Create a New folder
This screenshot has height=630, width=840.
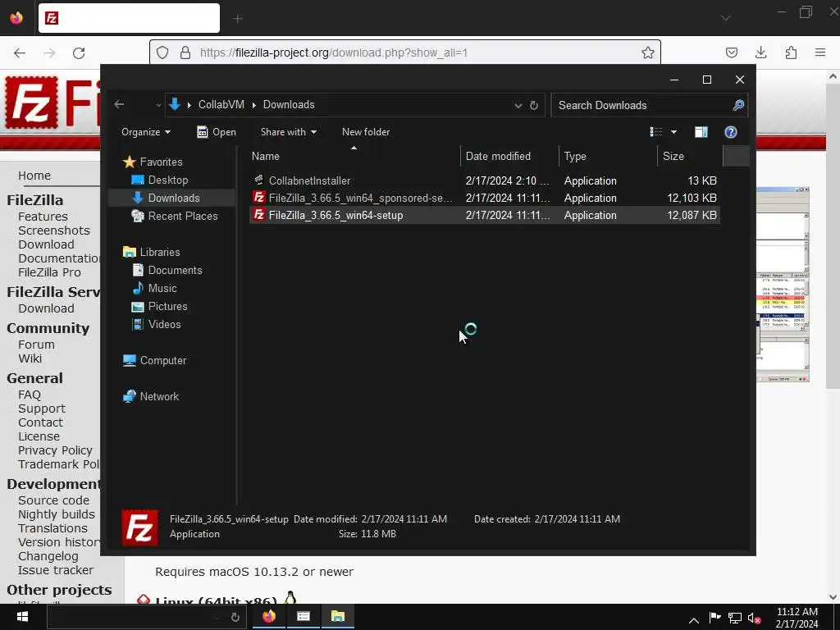(366, 132)
